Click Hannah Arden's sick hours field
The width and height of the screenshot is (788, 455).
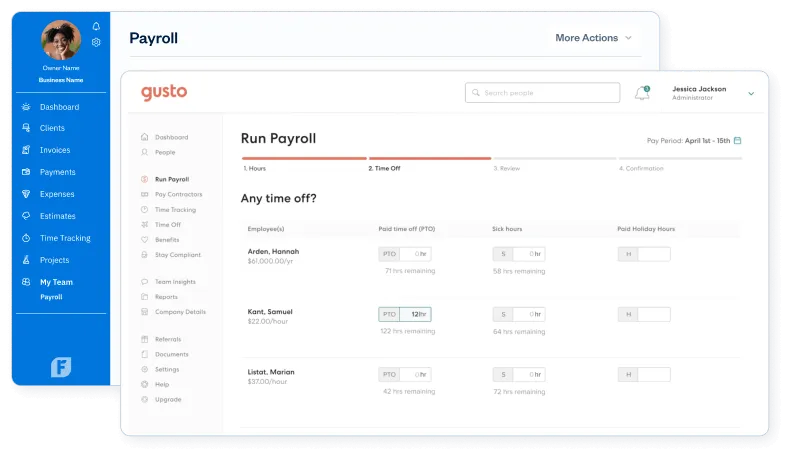(529, 254)
